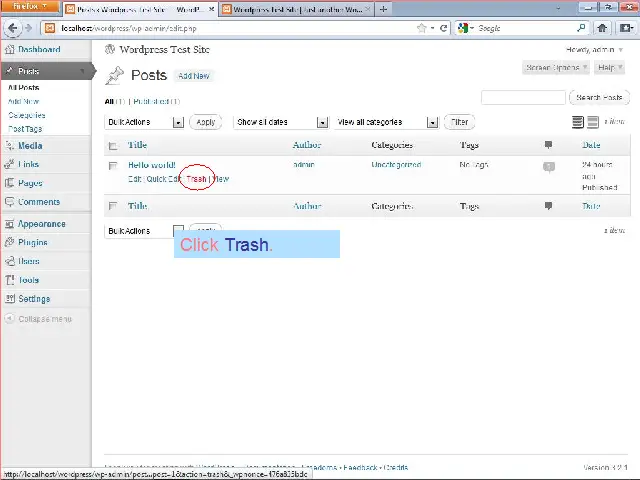
Task: Click the Edit link under Hello world!
Action: pyautogui.click(x=134, y=179)
